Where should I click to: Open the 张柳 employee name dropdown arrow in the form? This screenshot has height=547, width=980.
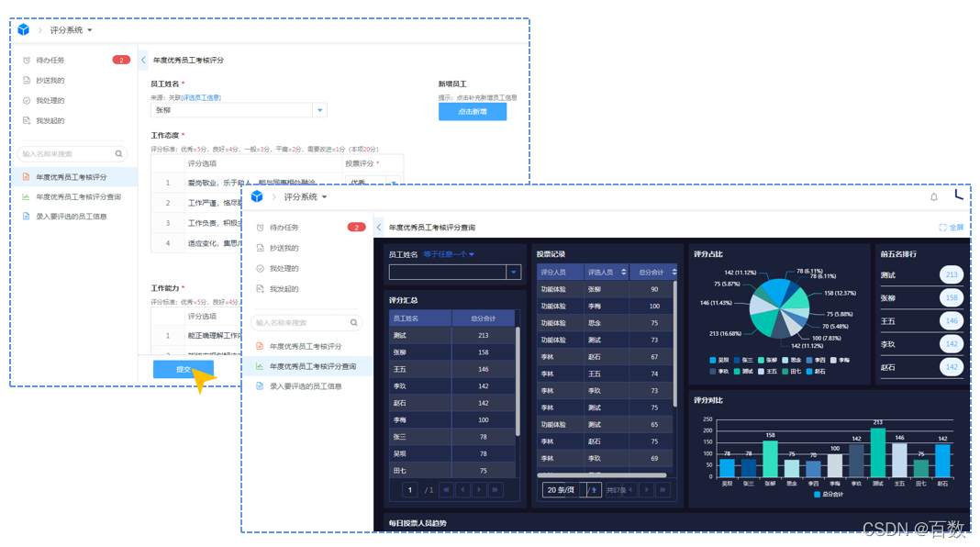[320, 110]
